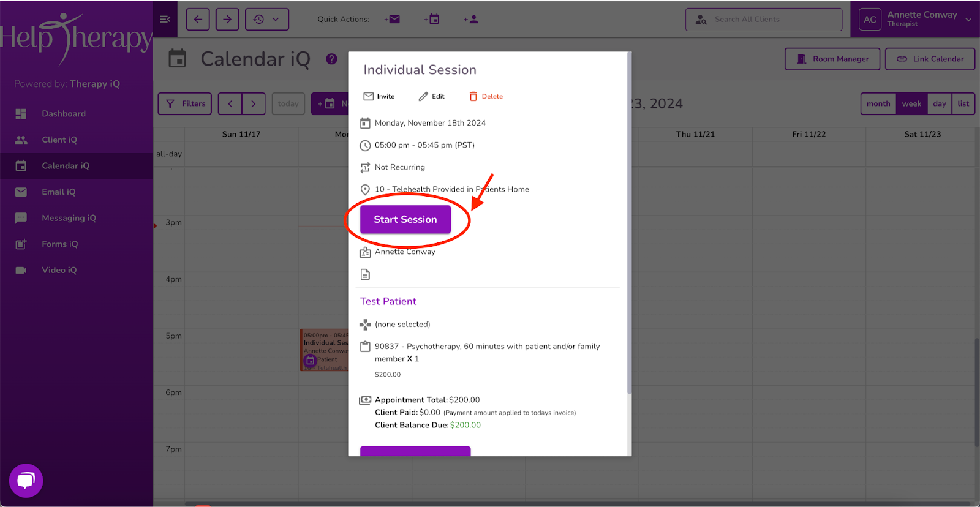
Task: Click session time 05:00 pm - 05:45 pm
Action: [424, 145]
